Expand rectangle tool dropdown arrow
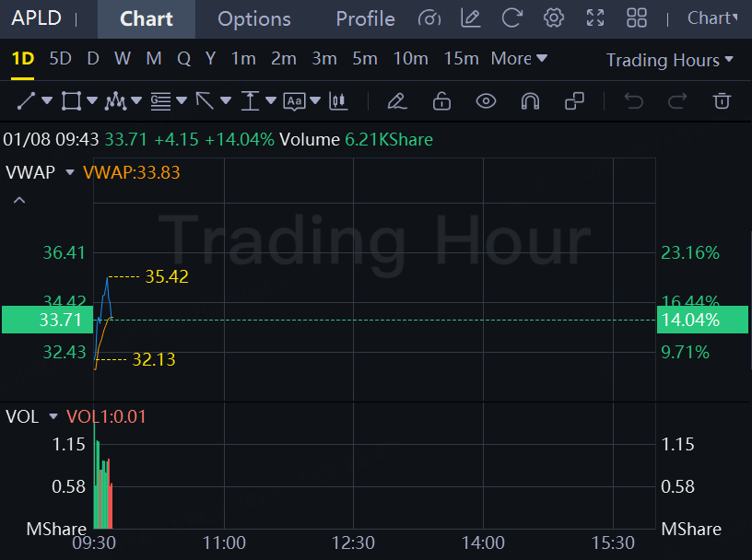752x560 pixels. tap(92, 100)
